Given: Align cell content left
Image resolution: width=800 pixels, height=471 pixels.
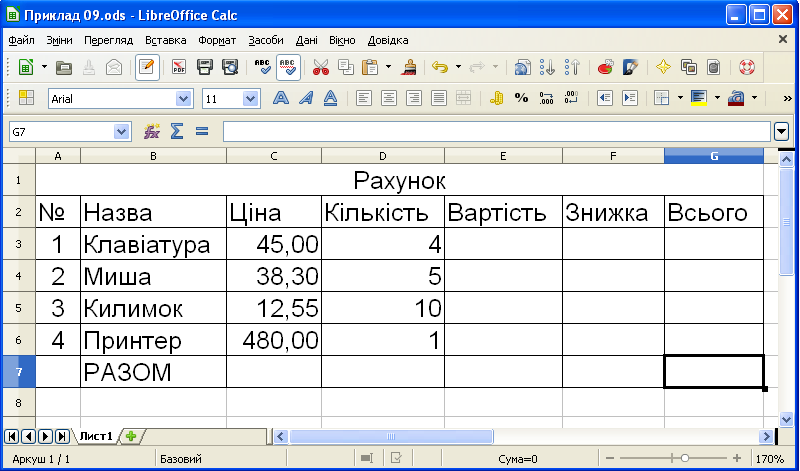Looking at the screenshot, I should (364, 98).
